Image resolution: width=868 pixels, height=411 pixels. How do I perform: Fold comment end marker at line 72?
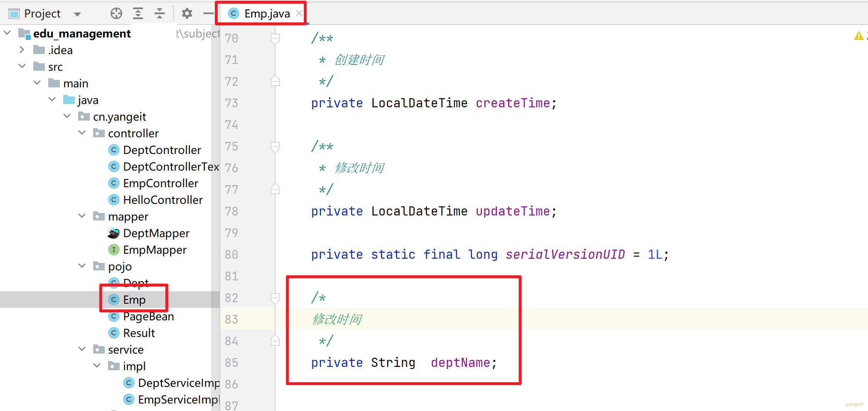(275, 81)
